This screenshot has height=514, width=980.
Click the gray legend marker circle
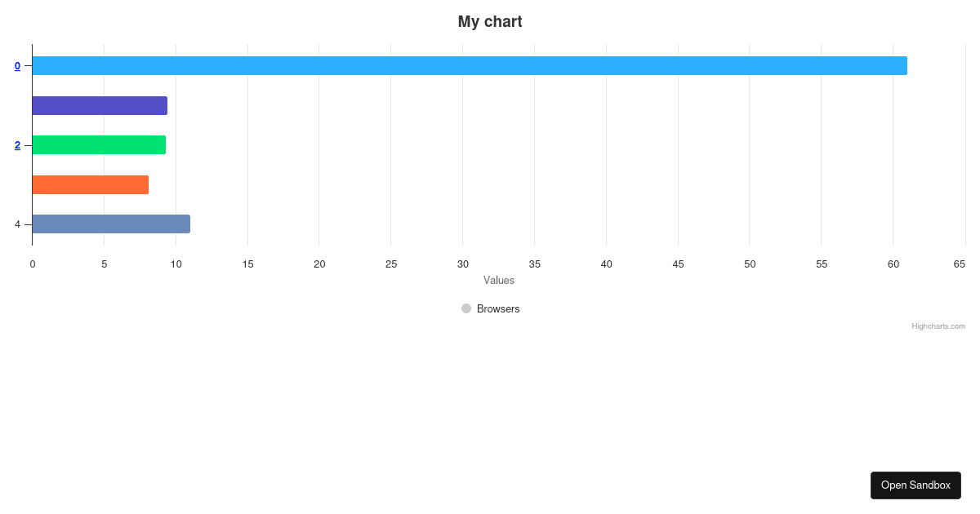pos(467,308)
